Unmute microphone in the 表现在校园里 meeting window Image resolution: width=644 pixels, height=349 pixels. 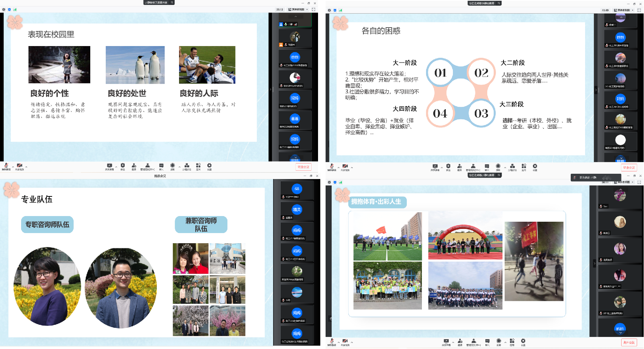(x=6, y=166)
